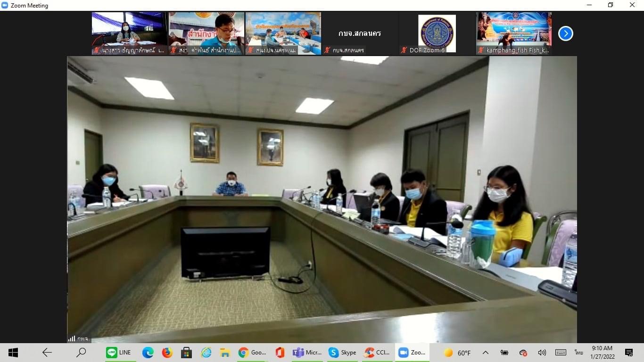Screen dimensions: 644x362
Task: Open Internet Explorer from the taskbar
Action: [x=206, y=353]
